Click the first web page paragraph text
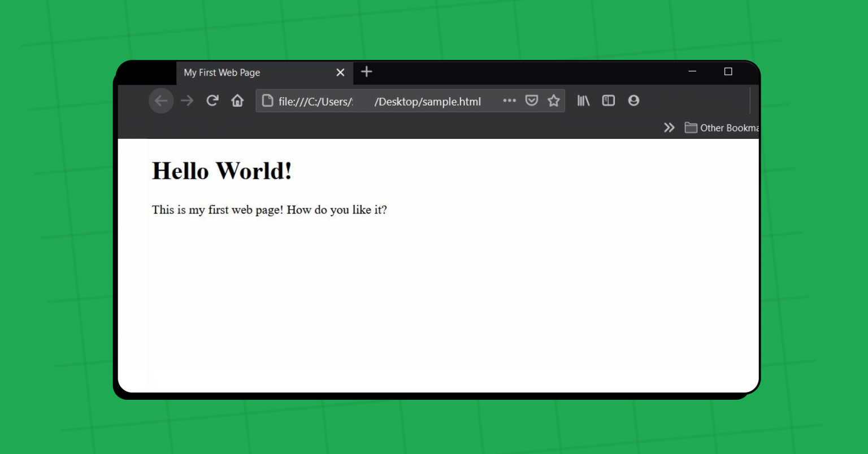 (x=269, y=209)
